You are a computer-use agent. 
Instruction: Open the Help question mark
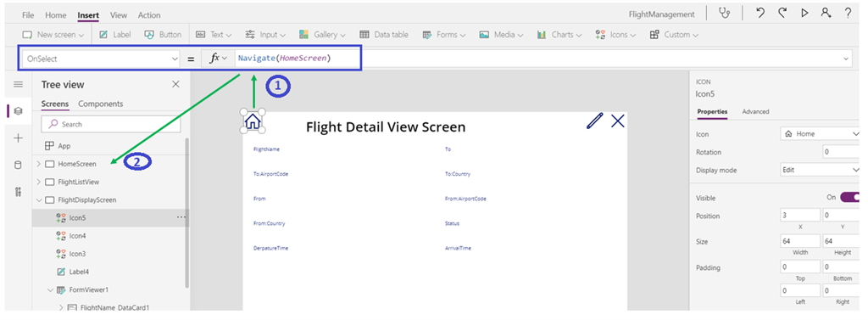point(848,14)
